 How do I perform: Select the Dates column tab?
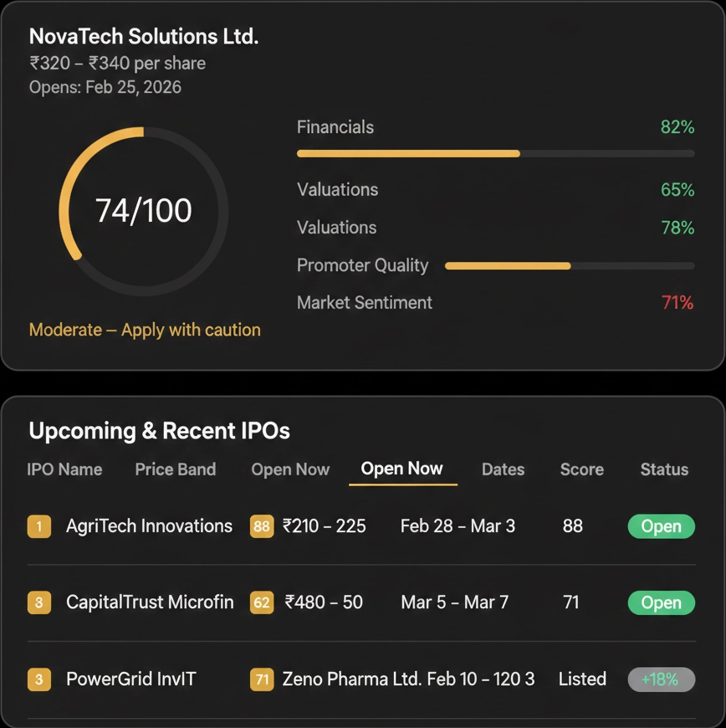[x=503, y=469]
